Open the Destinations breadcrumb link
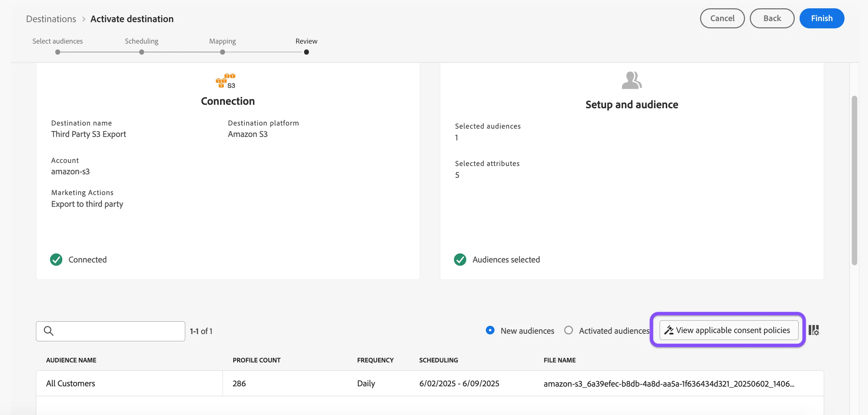 [51, 19]
